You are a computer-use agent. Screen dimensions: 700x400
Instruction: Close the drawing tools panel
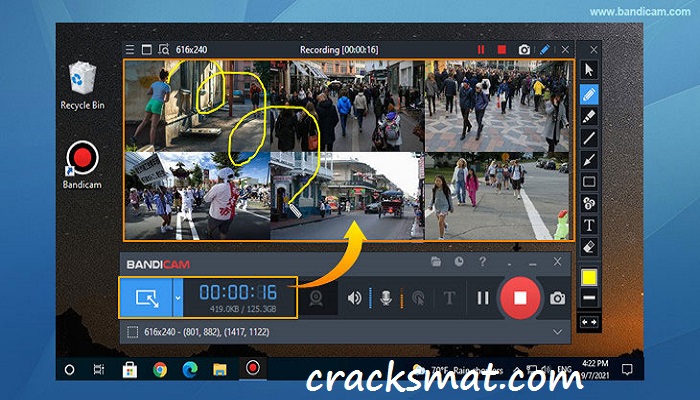[594, 50]
